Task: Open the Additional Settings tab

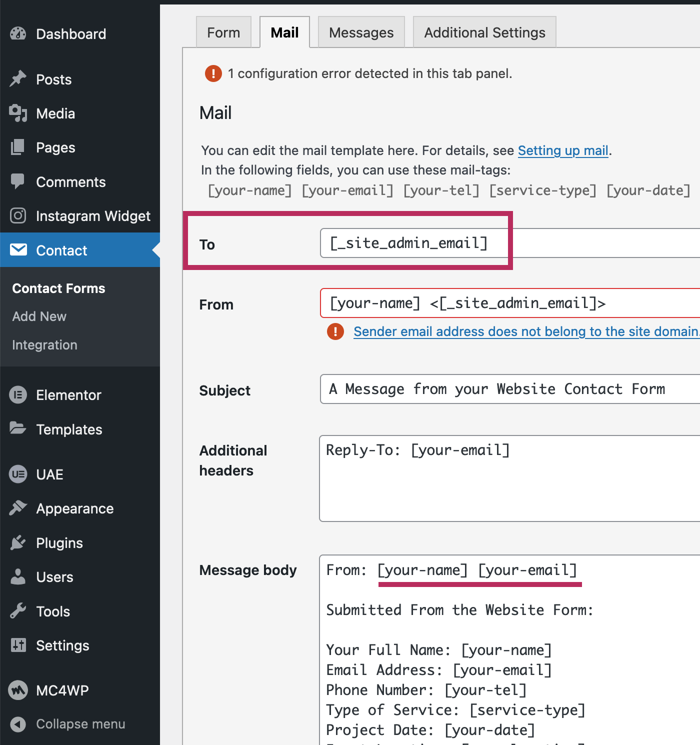Action: click(x=484, y=32)
